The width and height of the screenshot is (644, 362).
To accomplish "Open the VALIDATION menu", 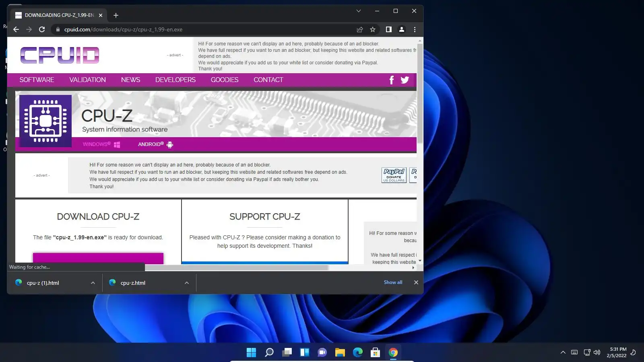I will 87,80.
